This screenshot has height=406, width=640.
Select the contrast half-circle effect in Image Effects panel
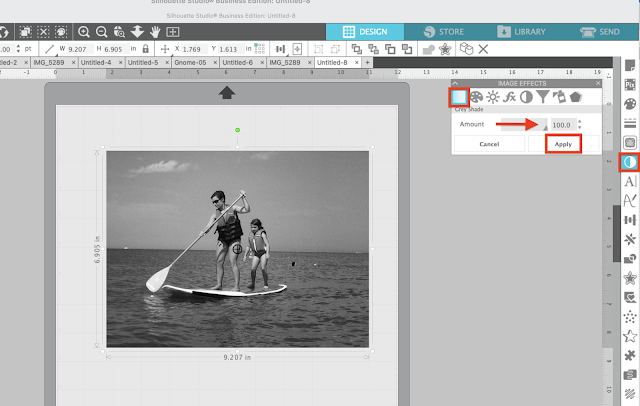point(526,97)
